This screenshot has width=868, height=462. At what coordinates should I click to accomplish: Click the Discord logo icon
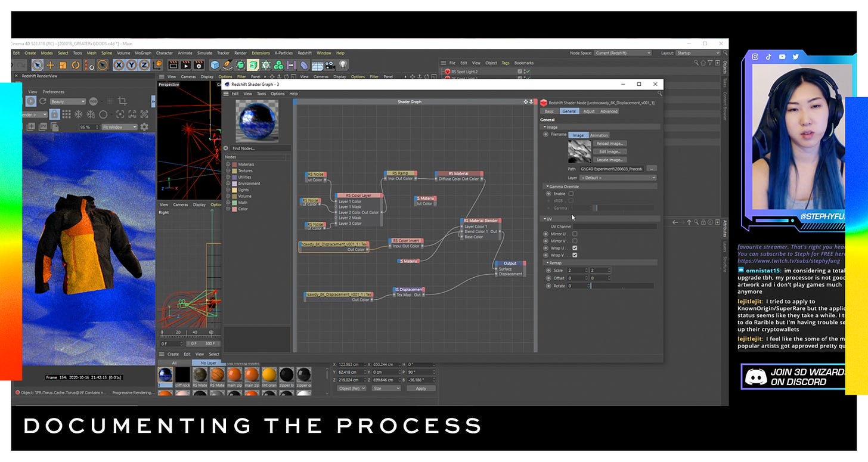click(755, 376)
